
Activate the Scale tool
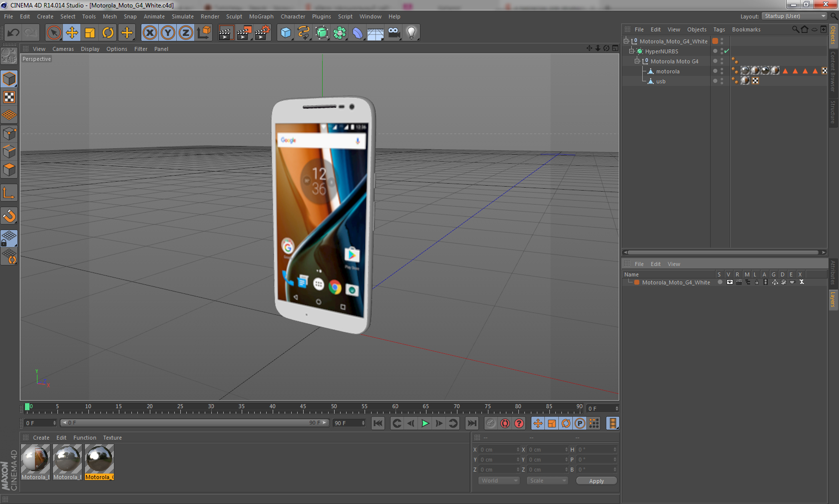tap(90, 33)
